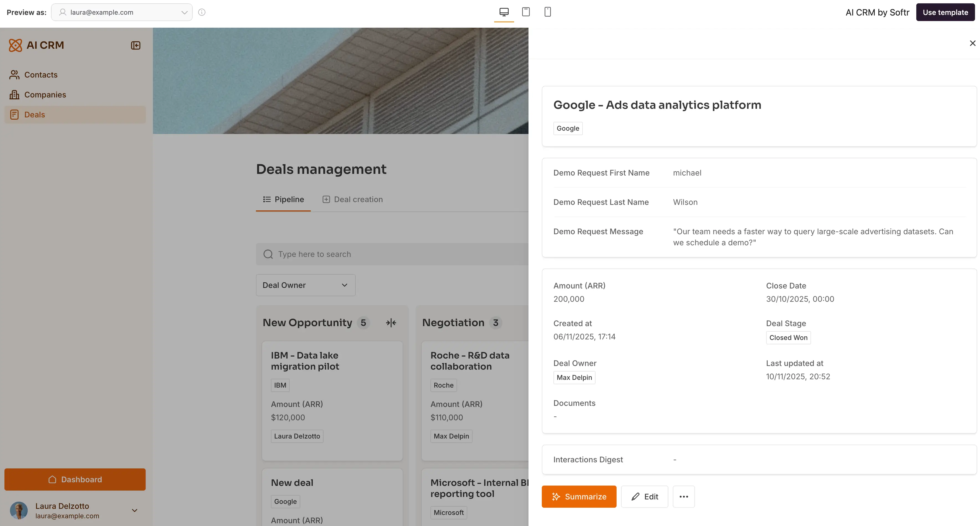Switch to the Deal creation tab
The image size is (980, 526).
(x=358, y=199)
